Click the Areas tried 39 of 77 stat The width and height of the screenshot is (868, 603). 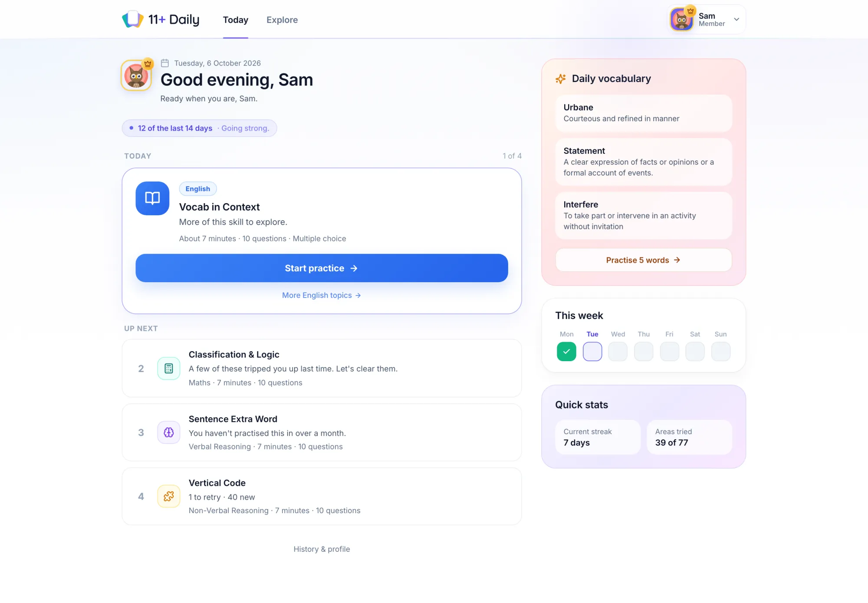pos(689,437)
